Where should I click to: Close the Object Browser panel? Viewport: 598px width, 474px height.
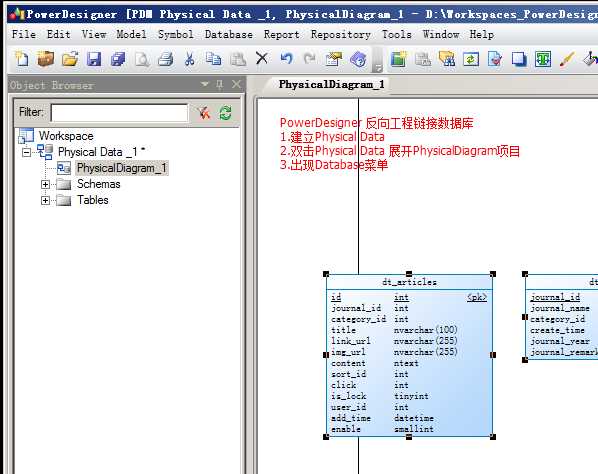(x=236, y=84)
